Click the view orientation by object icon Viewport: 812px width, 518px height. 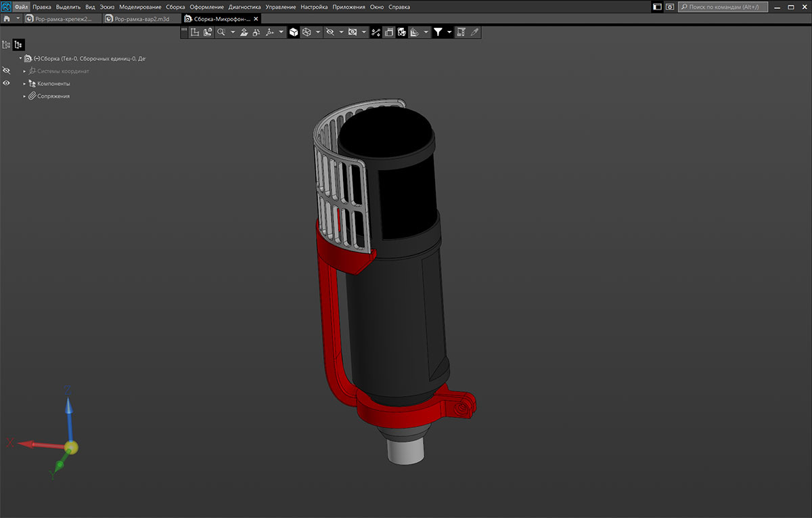pyautogui.click(x=208, y=32)
